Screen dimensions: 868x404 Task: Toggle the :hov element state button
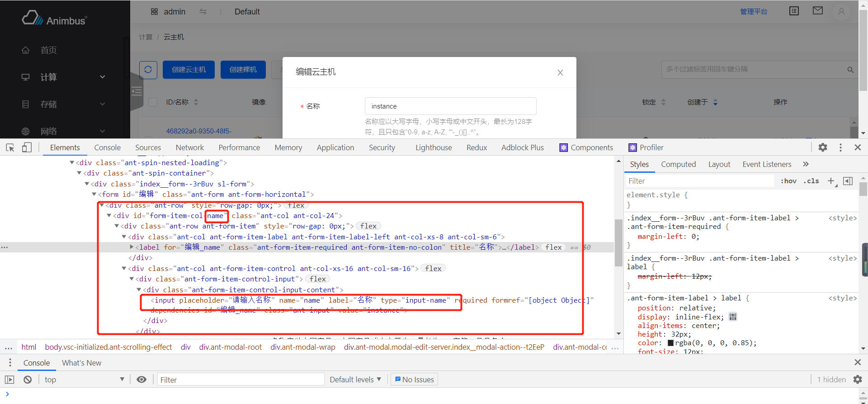point(788,181)
